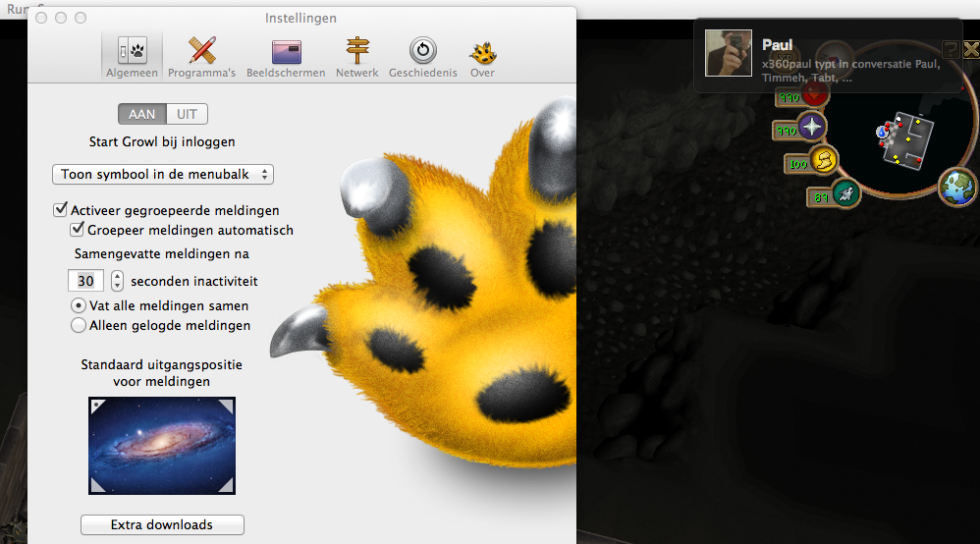Turn Growl off with UIT
The image size is (980, 544).
point(187,115)
